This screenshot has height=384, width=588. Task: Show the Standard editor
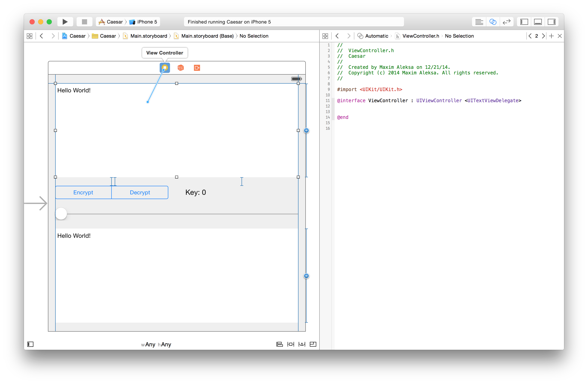479,22
